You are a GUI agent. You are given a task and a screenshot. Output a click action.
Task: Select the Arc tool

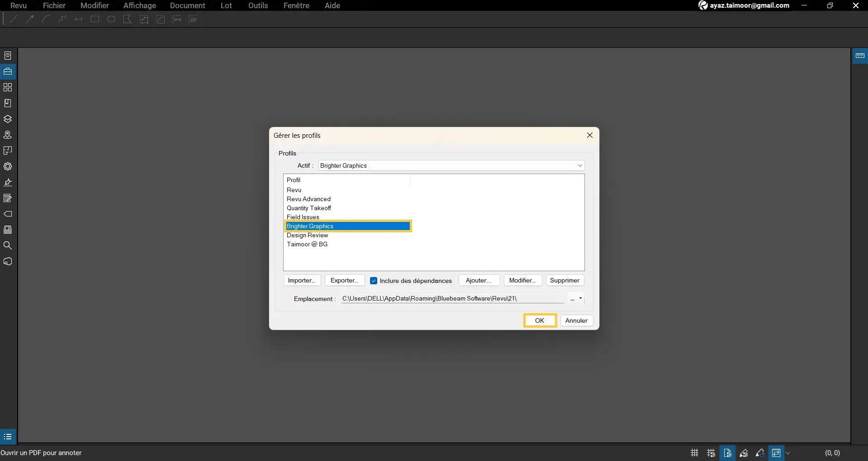(x=46, y=19)
